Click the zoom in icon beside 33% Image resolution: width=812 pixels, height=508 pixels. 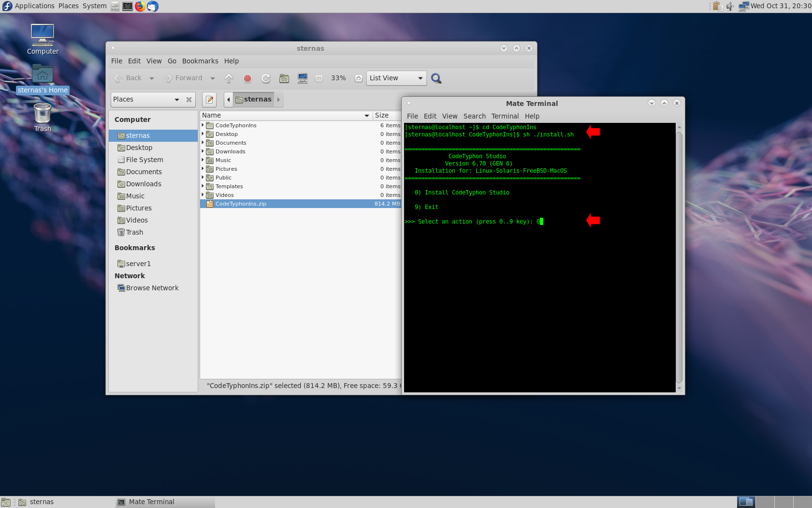[359, 78]
